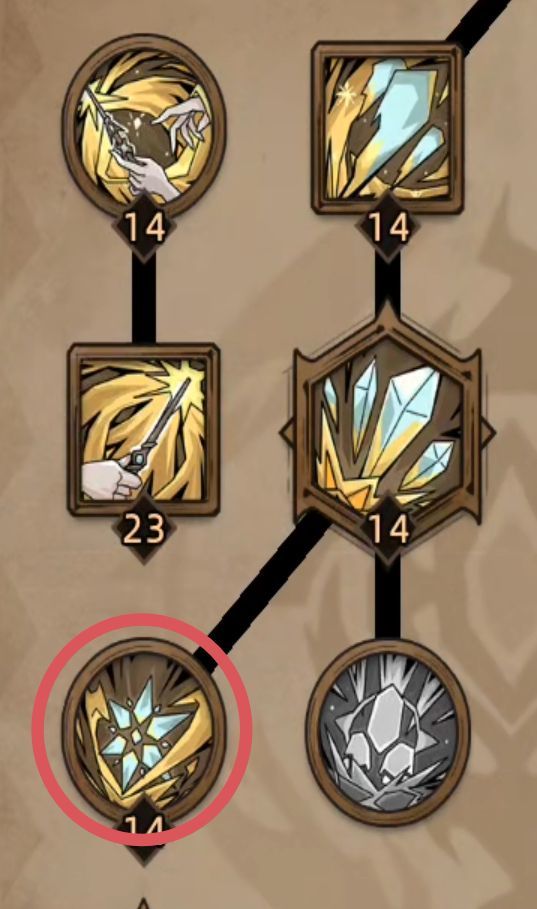This screenshot has height=909, width=537.
Task: Select the round two-hands wand skill
Action: pos(144,126)
